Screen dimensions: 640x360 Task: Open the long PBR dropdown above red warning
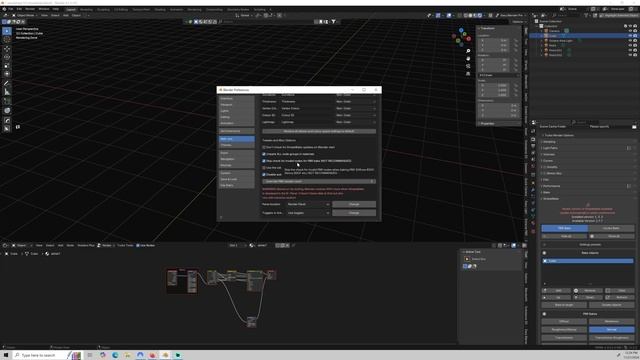coord(319,181)
